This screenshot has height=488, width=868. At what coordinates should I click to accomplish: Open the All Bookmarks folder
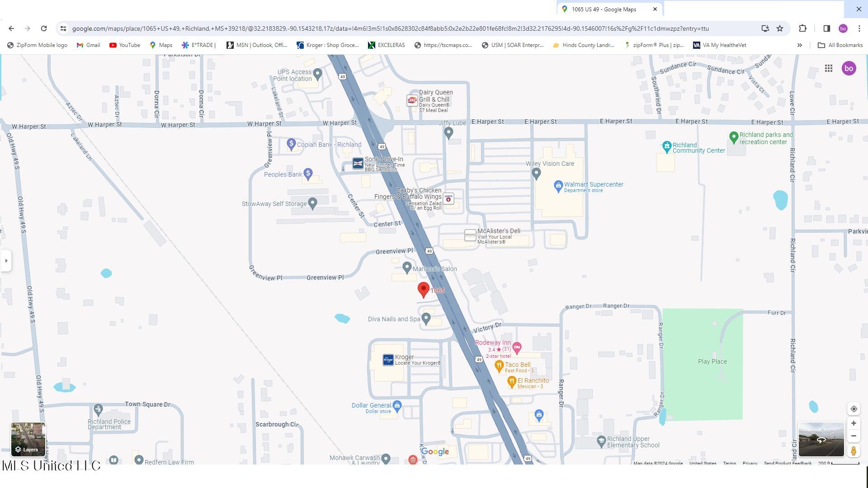840,45
